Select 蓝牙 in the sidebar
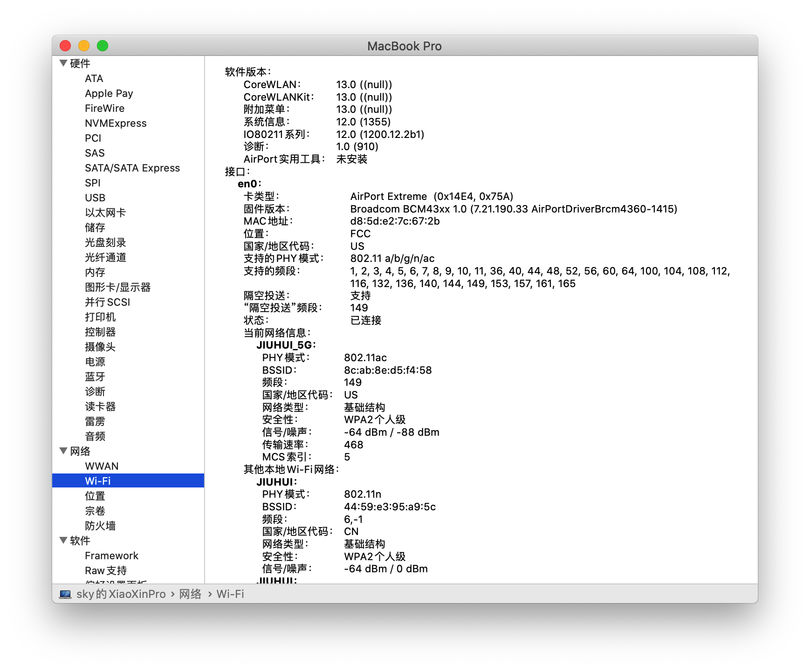The width and height of the screenshot is (810, 672). [95, 377]
